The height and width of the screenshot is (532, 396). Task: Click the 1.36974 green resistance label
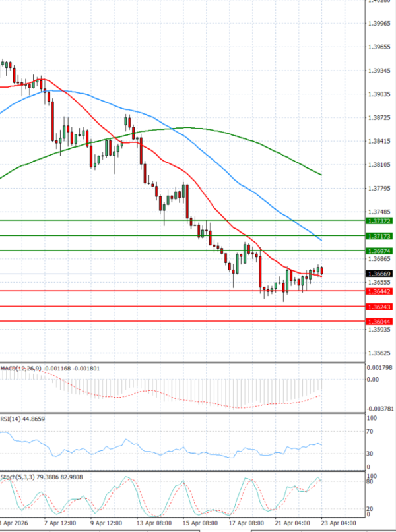tap(379, 251)
